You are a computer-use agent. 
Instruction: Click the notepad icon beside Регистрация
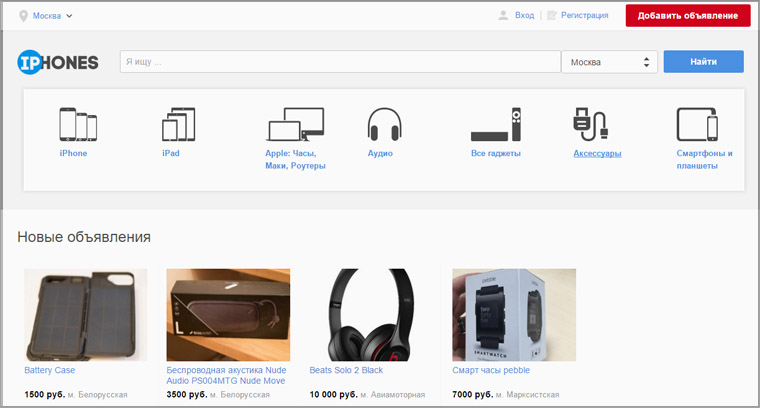(x=552, y=16)
